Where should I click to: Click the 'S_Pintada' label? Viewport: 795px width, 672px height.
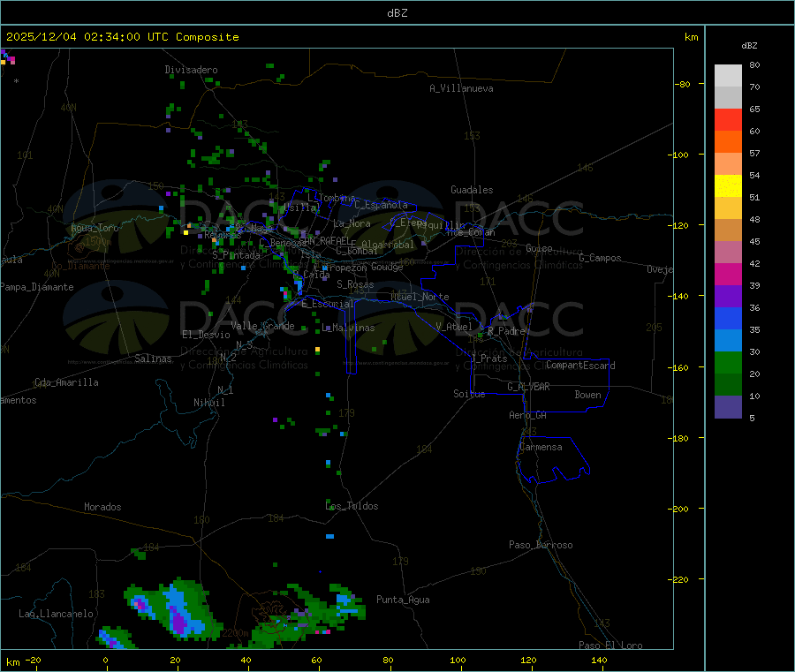[x=236, y=255]
